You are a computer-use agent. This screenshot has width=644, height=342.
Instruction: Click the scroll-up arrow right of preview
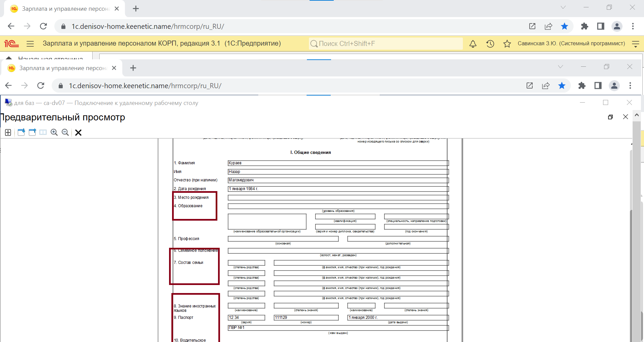click(637, 115)
